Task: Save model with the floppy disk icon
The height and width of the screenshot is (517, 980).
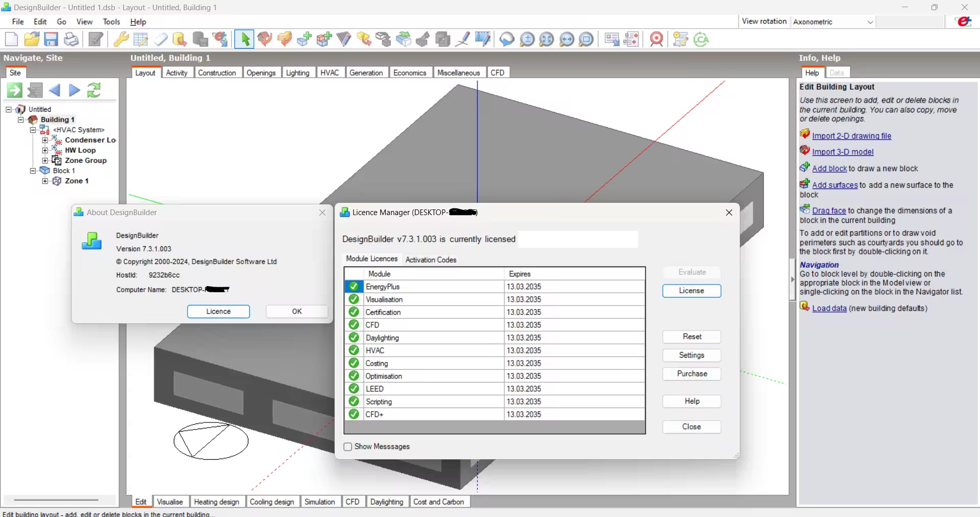Action: coord(51,39)
